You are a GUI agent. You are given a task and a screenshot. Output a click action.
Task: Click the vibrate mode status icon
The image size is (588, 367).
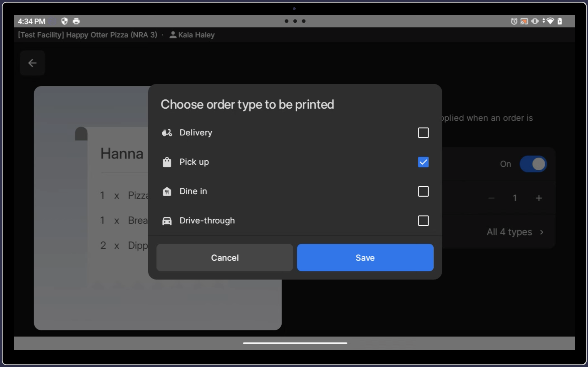click(535, 21)
